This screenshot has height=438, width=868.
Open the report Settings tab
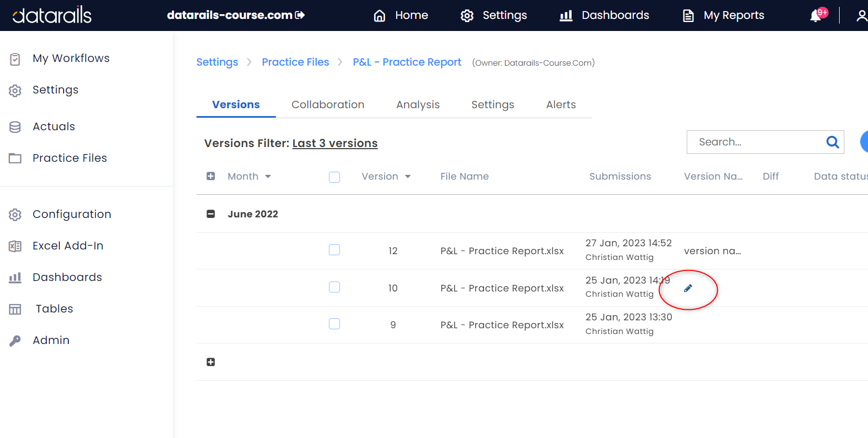pos(493,105)
